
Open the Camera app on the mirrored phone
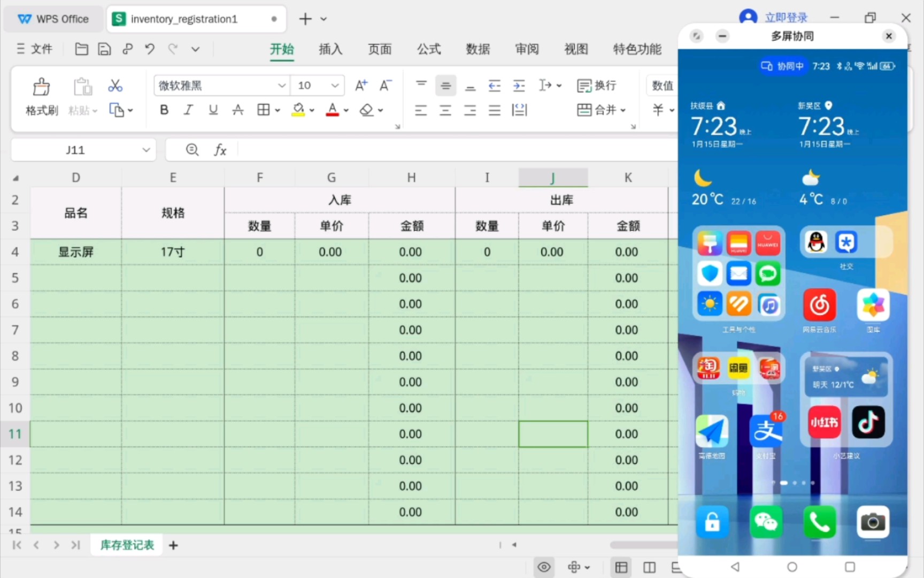873,522
